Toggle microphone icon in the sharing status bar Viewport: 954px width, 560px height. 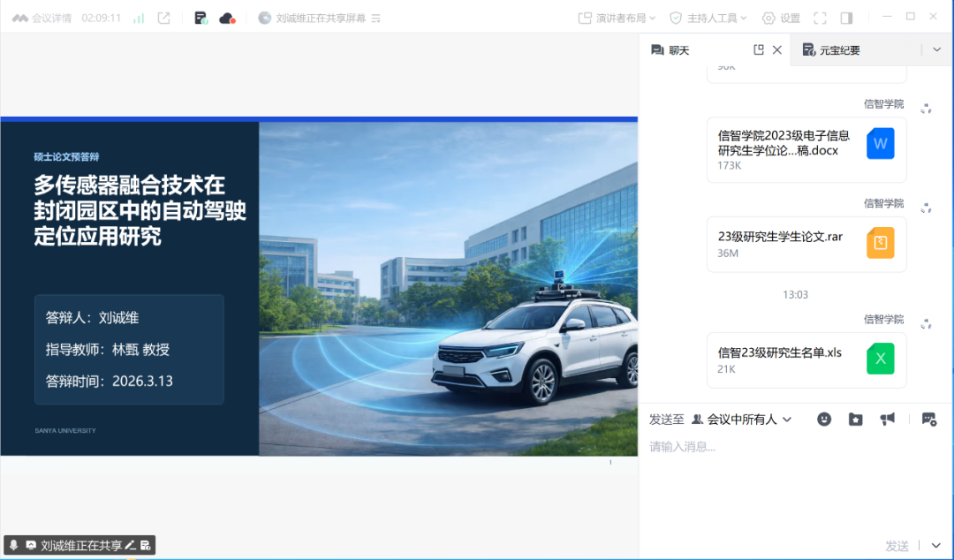point(13,545)
